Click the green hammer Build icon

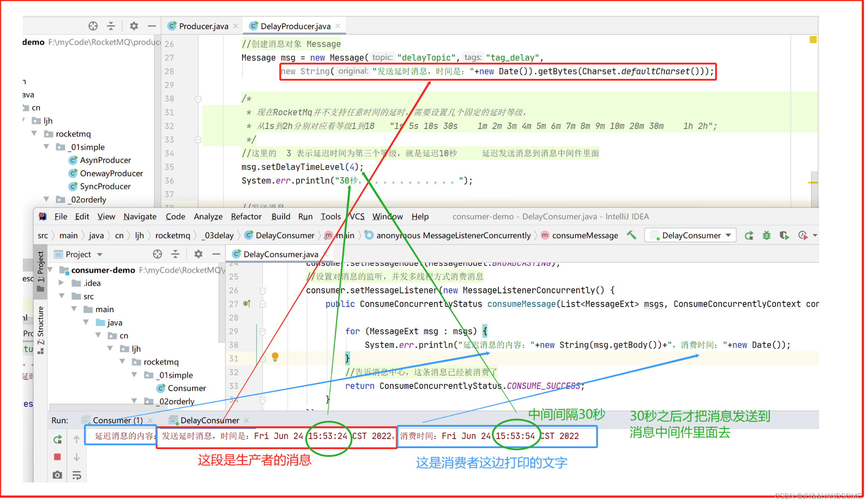[x=631, y=235]
